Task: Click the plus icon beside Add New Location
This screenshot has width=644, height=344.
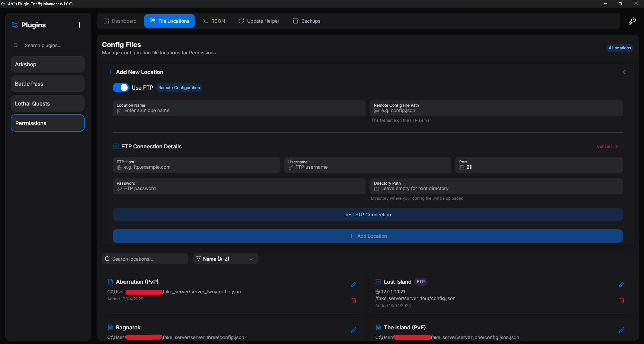Action: pyautogui.click(x=110, y=72)
